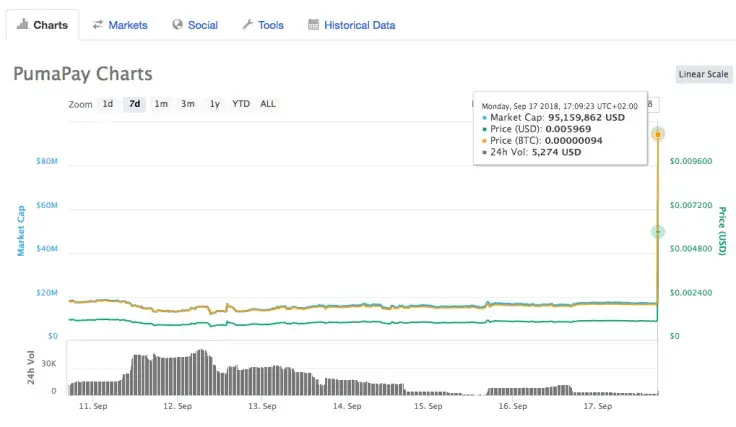Click the globe icon beside Social
This screenshot has width=736, height=427.
point(177,25)
